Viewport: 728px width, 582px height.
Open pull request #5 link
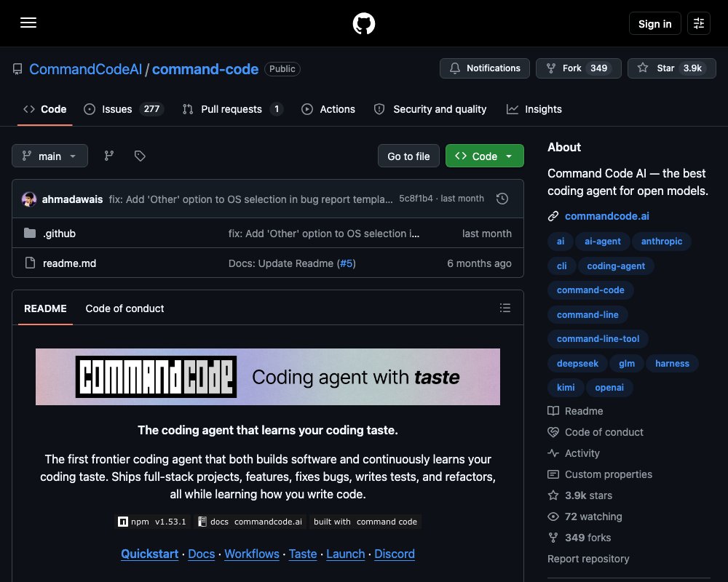(346, 263)
